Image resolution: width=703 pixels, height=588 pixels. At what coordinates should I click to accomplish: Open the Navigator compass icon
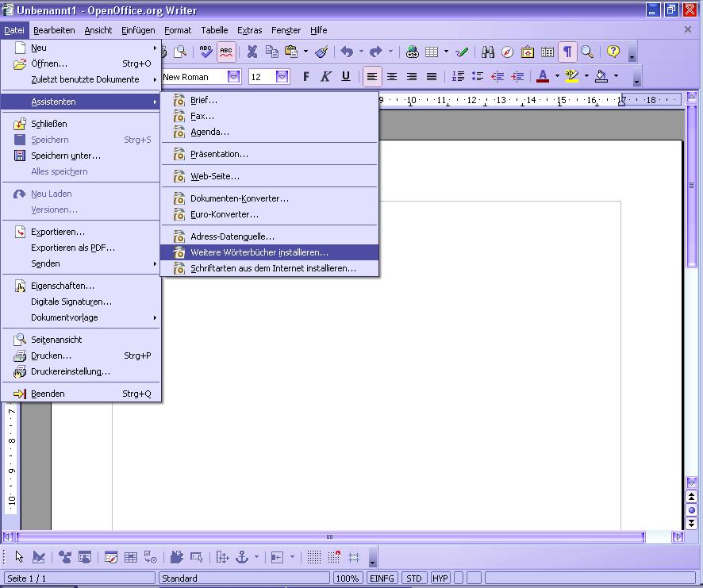click(x=508, y=52)
